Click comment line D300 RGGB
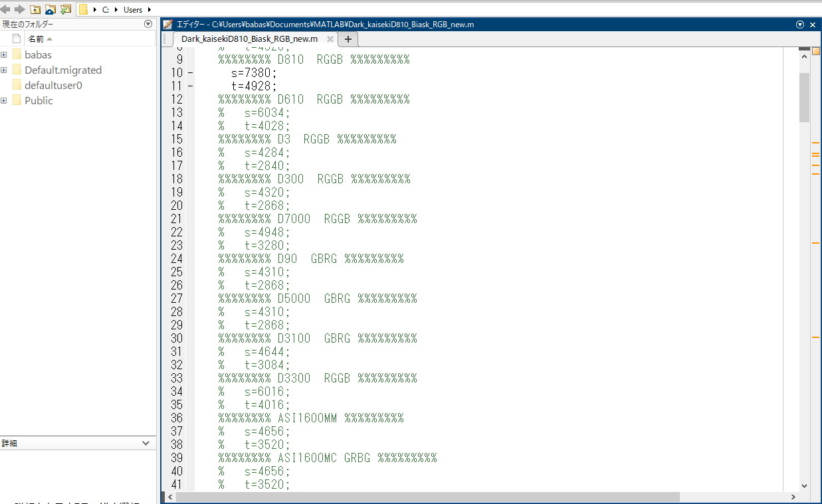The image size is (822, 504). [314, 179]
